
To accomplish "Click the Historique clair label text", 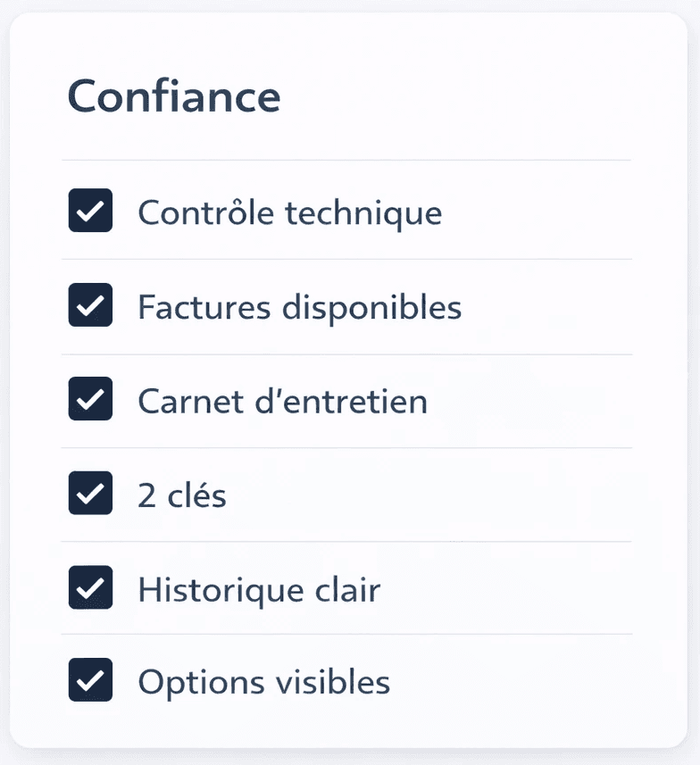I will tap(259, 590).
